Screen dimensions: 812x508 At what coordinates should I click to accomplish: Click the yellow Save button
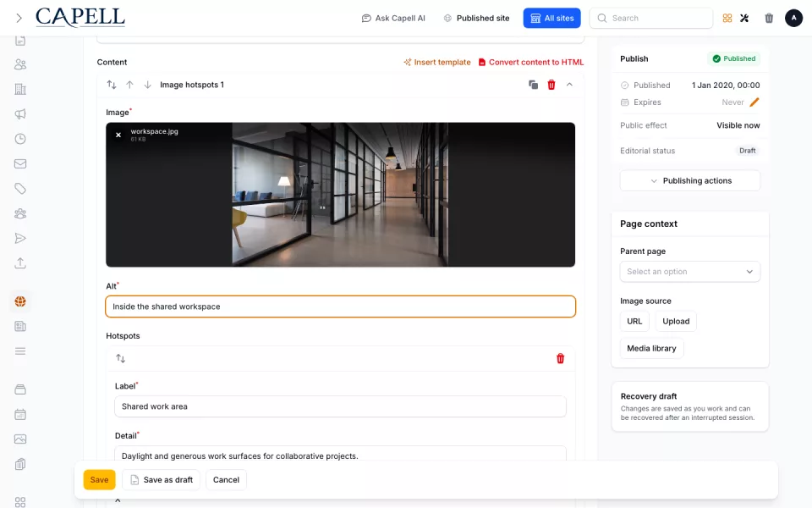(100, 480)
